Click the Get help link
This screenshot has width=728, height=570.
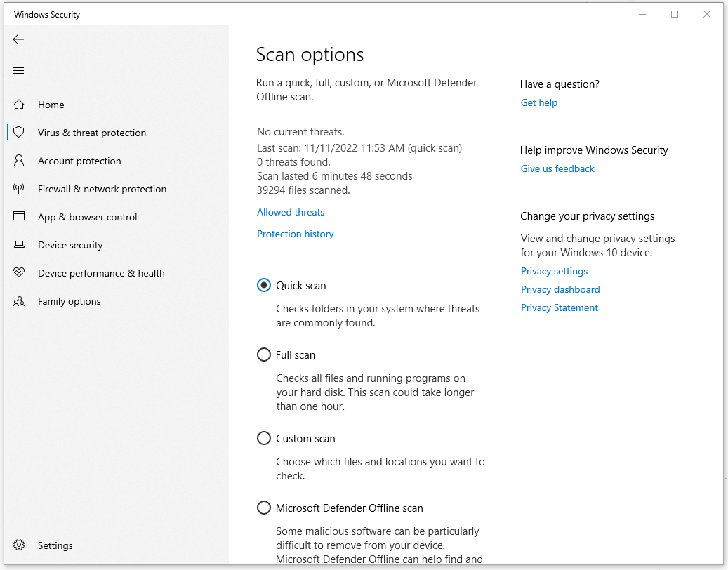point(539,102)
